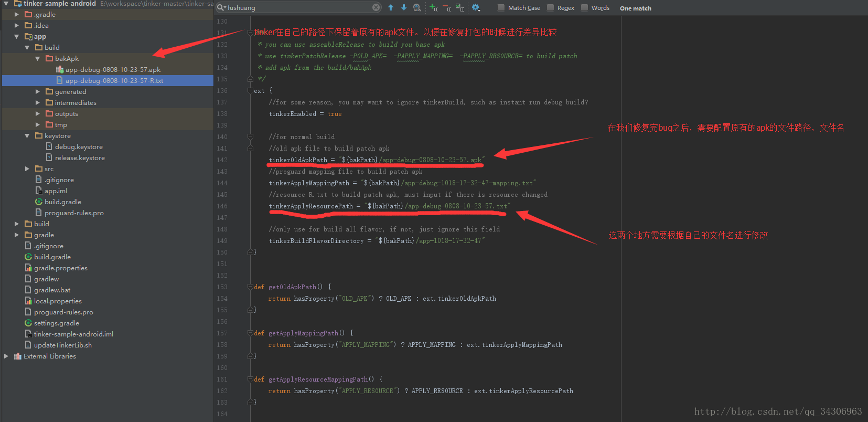Open search settings gear dropdown

coord(476,7)
